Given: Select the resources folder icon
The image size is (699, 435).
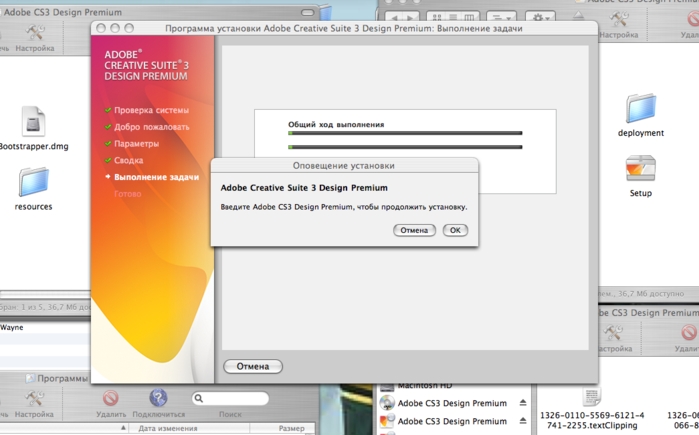Looking at the screenshot, I should tap(33, 182).
